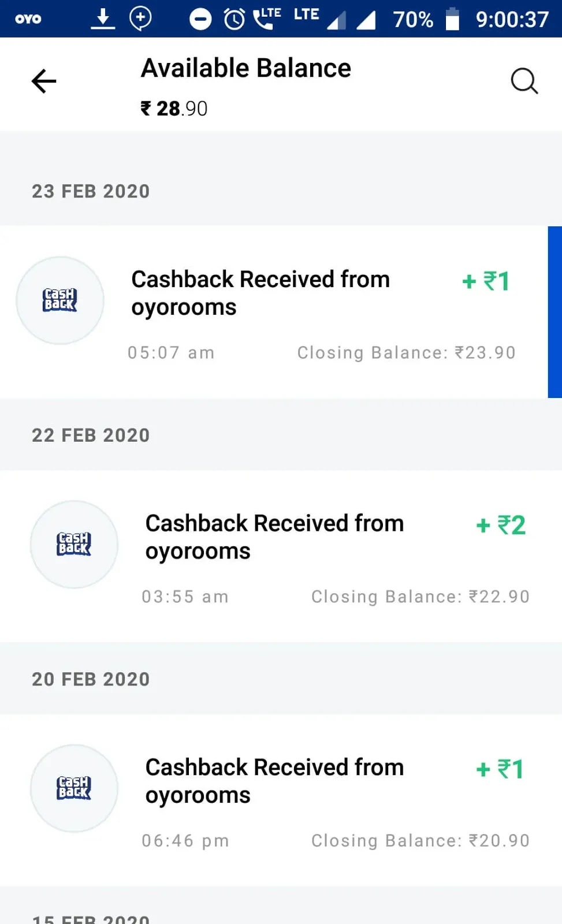Image resolution: width=562 pixels, height=924 pixels.
Task: Tap the + ₹2 cashback amount
Action: click(500, 525)
